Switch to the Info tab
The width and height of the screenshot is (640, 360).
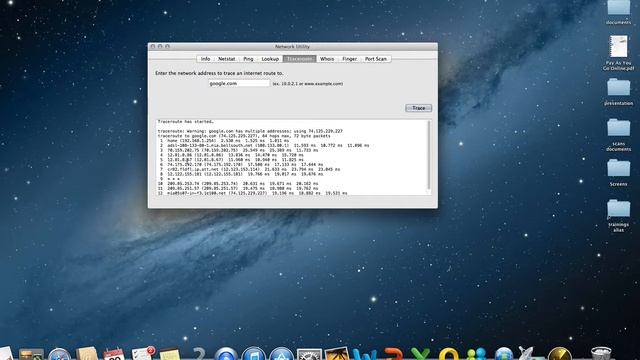pyautogui.click(x=205, y=59)
